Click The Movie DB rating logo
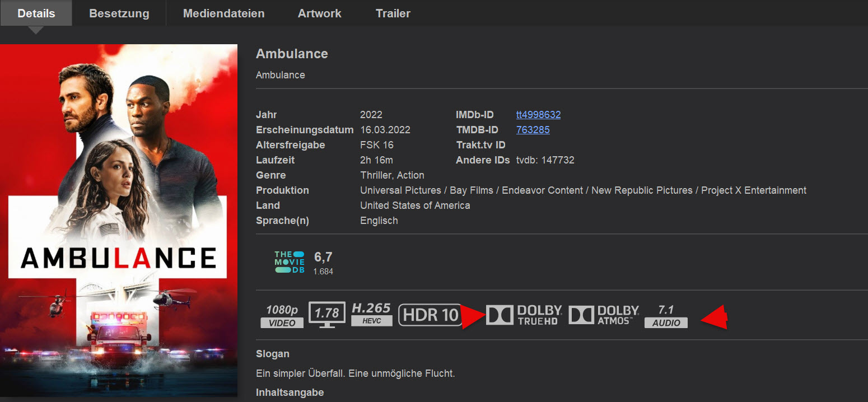868x402 pixels. [x=290, y=262]
